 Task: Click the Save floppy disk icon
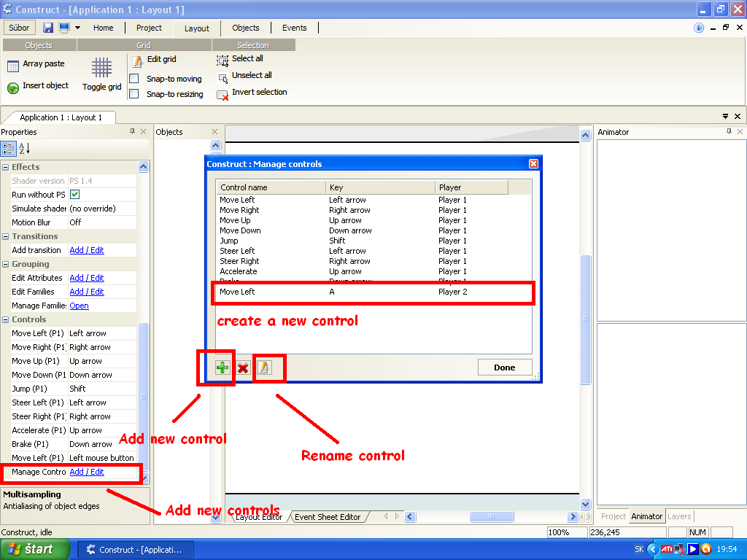pos(48,28)
